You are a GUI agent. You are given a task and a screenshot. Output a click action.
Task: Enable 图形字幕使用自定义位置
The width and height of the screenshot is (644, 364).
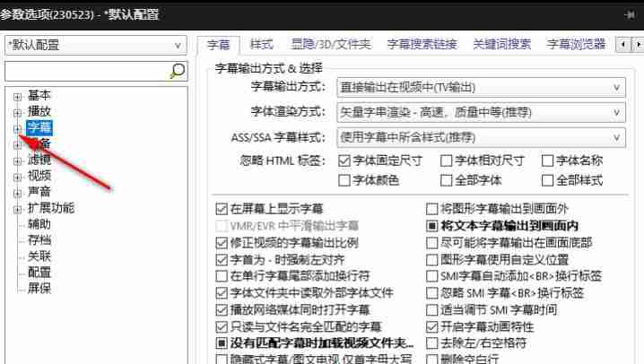tap(431, 260)
